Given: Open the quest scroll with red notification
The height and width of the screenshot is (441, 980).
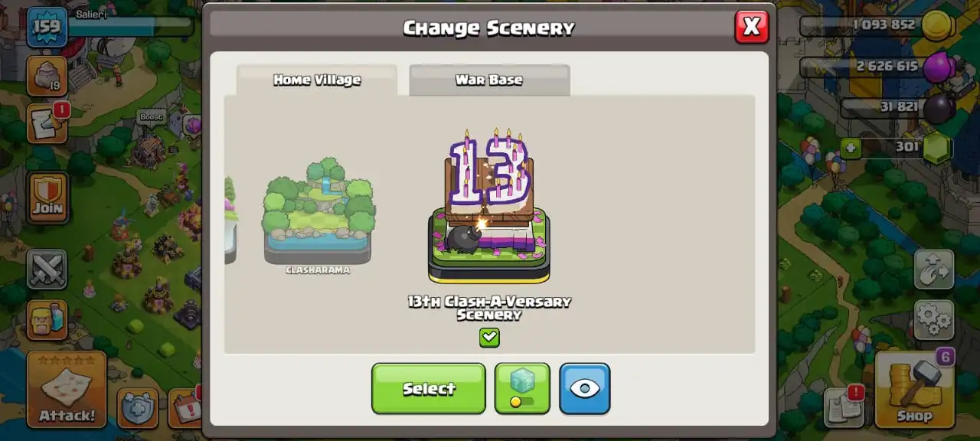Looking at the screenshot, I should click(x=47, y=123).
